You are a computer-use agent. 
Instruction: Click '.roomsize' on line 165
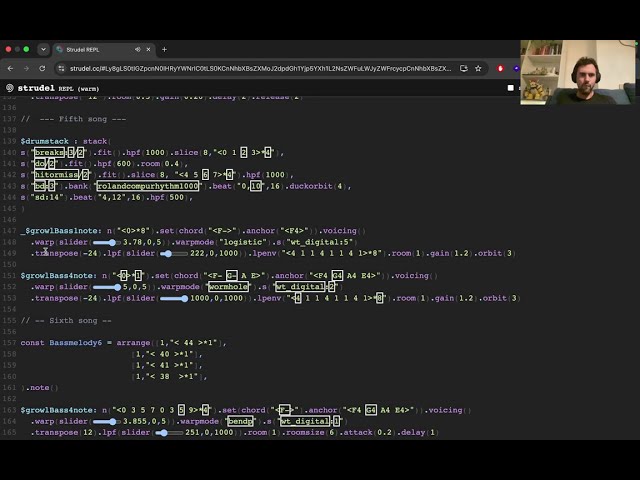[x=303, y=433]
